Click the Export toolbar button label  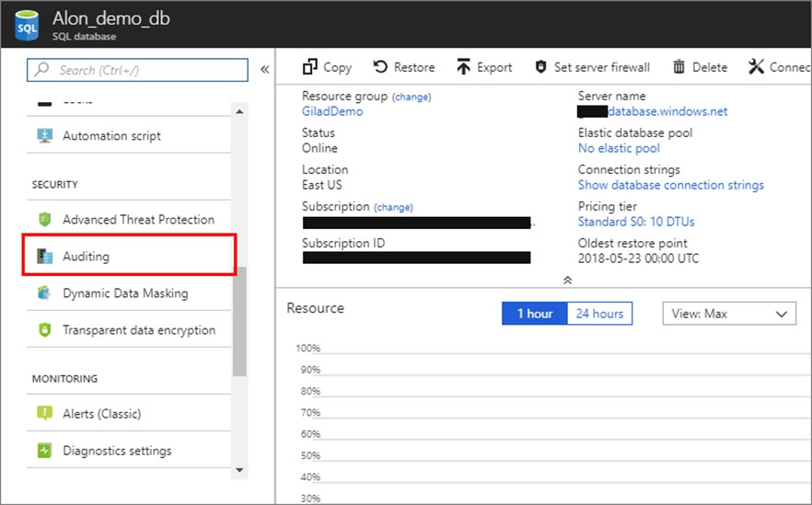[494, 68]
